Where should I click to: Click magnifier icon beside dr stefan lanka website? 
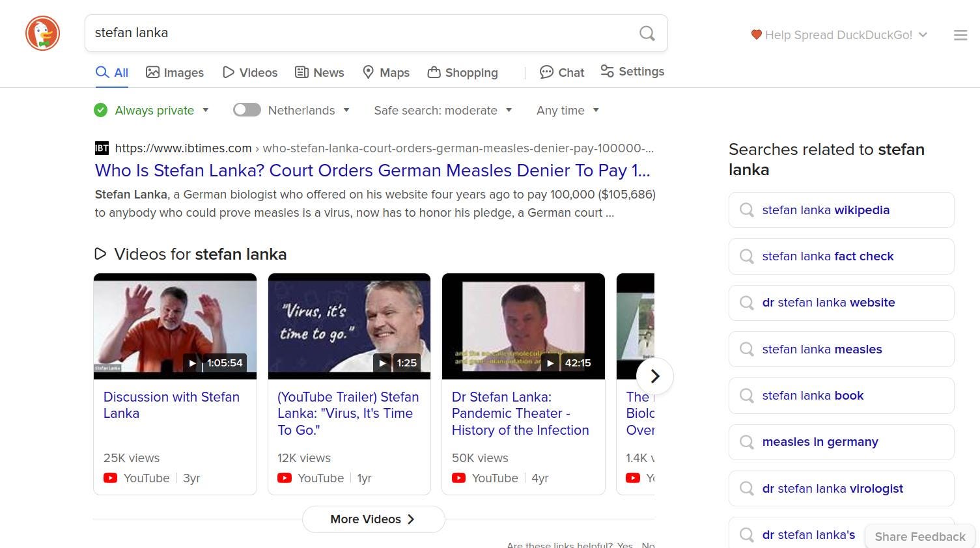[747, 303]
